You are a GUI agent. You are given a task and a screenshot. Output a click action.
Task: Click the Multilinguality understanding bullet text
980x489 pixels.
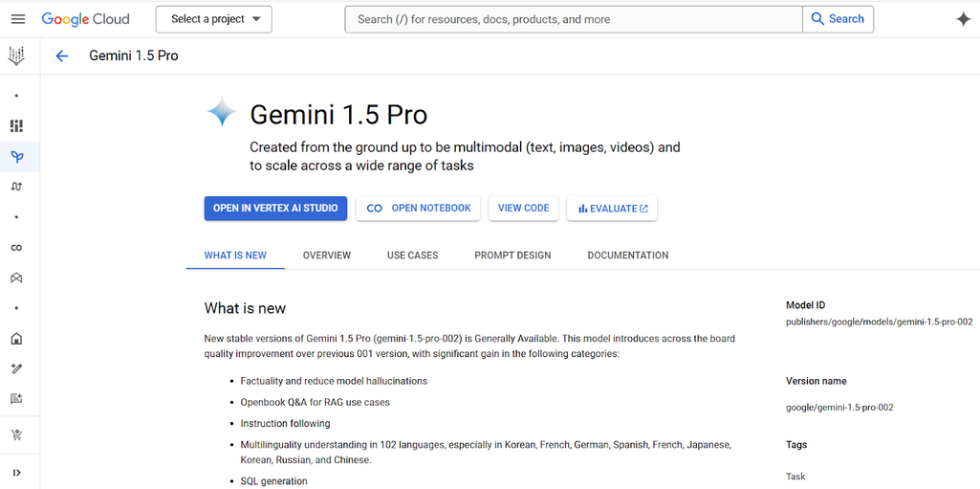pyautogui.click(x=486, y=452)
